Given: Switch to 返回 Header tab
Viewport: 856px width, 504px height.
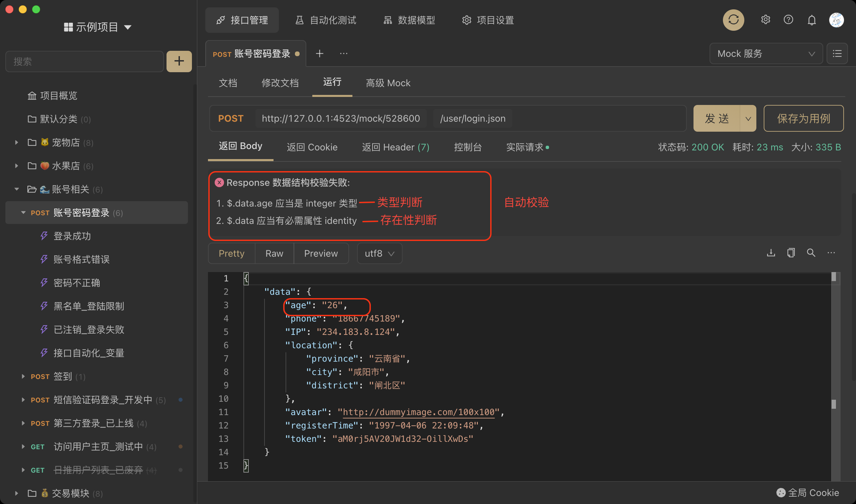Looking at the screenshot, I should click(x=395, y=147).
